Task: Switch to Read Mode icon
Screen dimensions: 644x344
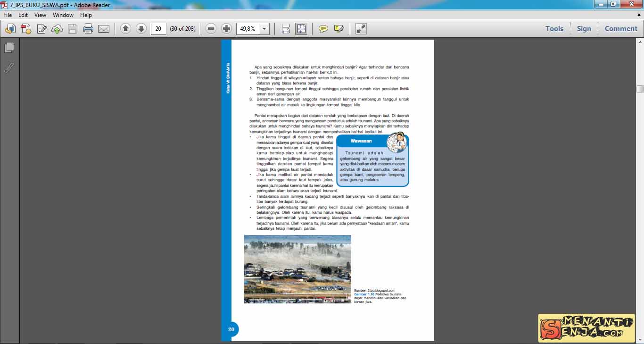Action: 361,29
